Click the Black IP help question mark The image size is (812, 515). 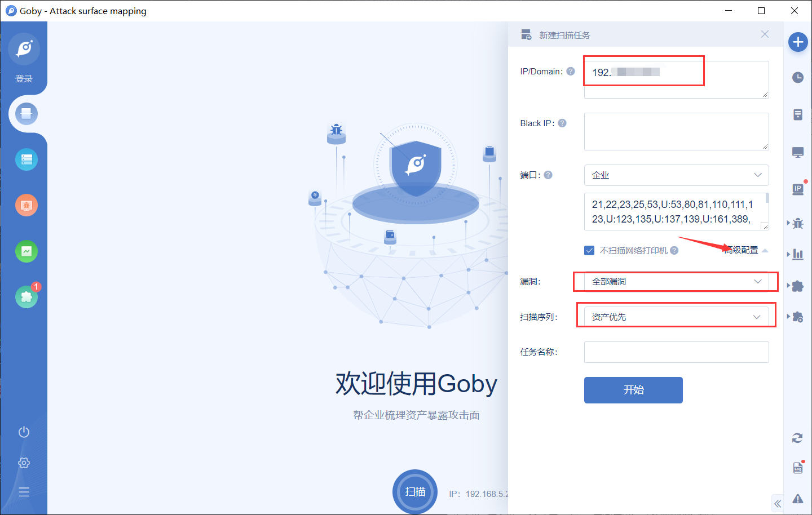tap(562, 123)
